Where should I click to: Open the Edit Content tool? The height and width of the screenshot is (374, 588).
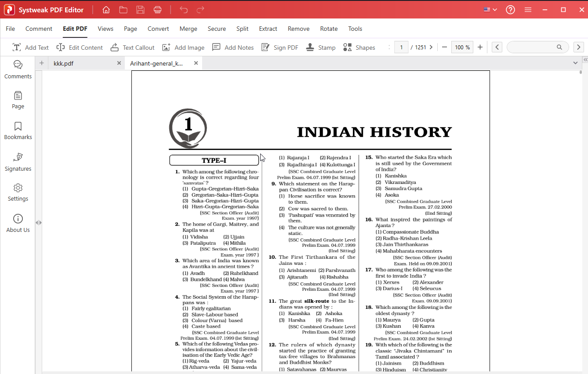pyautogui.click(x=80, y=47)
